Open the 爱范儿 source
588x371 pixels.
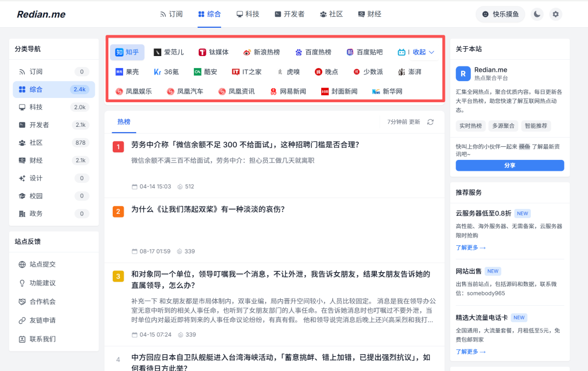[169, 52]
